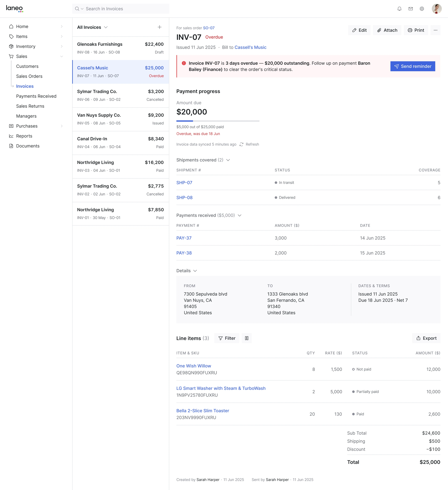Go to Managers under Sales
The width and height of the screenshot is (448, 490).
coord(26,116)
